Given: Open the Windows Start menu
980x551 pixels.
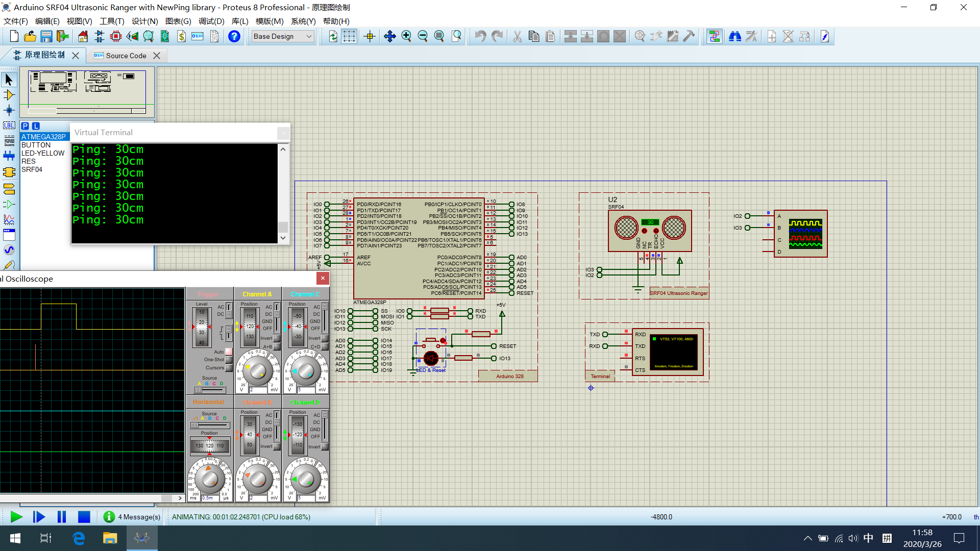Looking at the screenshot, I should pos(15,538).
